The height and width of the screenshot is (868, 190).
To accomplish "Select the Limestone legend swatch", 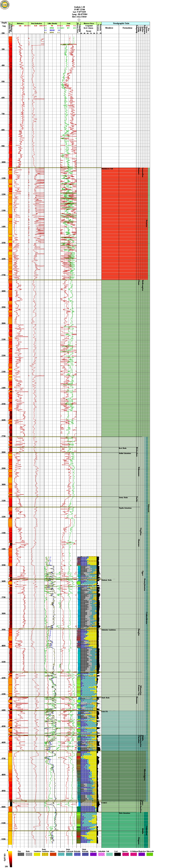I will point(61,854).
